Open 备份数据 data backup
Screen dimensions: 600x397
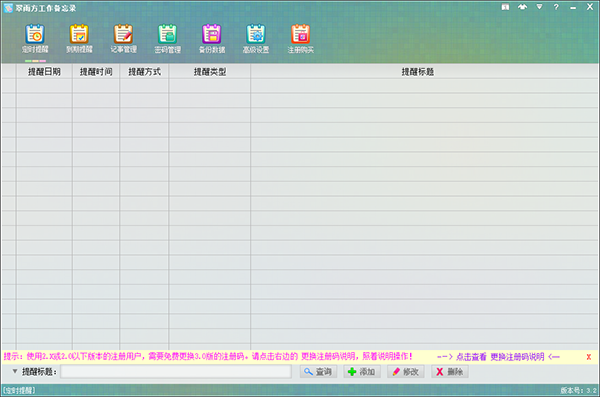(x=212, y=39)
